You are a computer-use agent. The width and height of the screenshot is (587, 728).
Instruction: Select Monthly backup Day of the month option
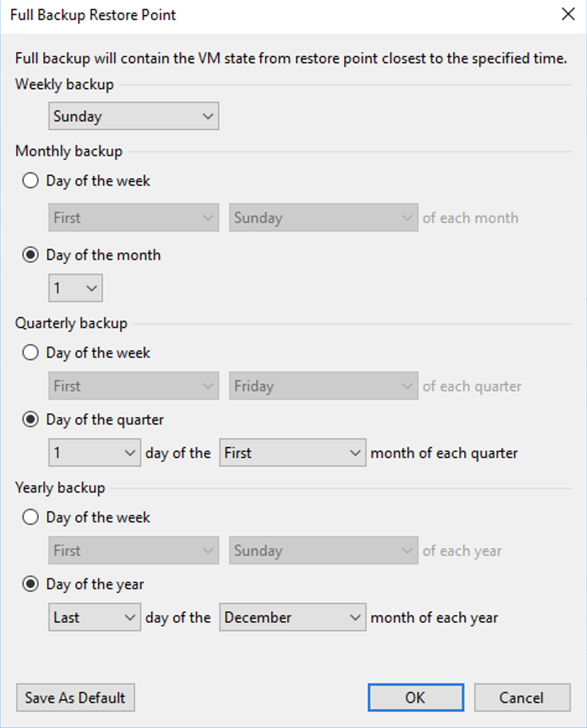(30, 256)
